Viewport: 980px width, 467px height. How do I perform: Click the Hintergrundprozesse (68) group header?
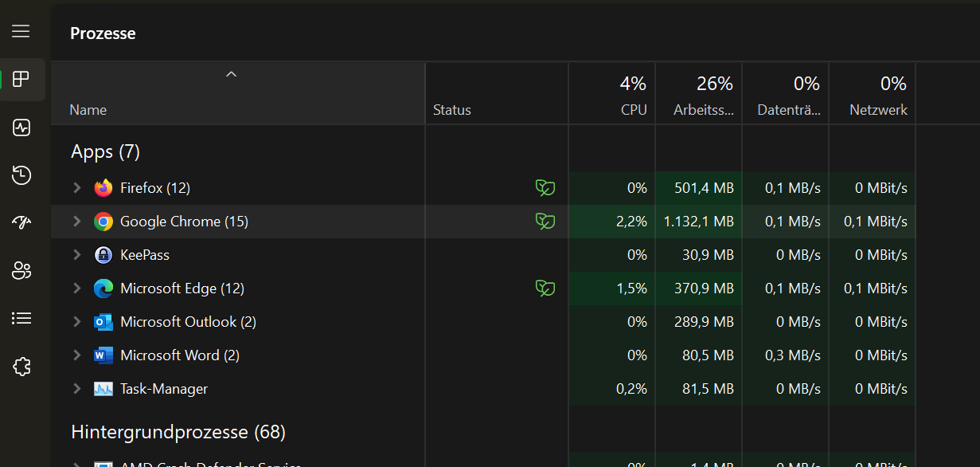click(x=178, y=432)
